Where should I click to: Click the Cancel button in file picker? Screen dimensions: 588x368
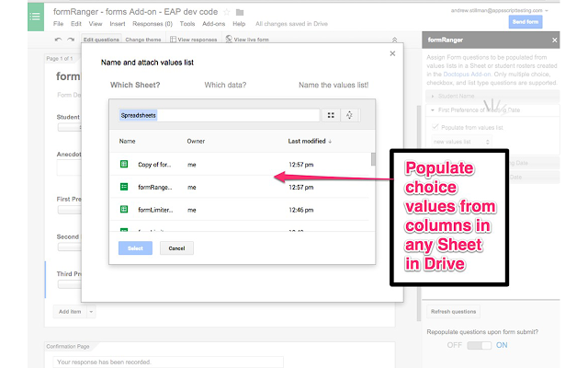176,248
